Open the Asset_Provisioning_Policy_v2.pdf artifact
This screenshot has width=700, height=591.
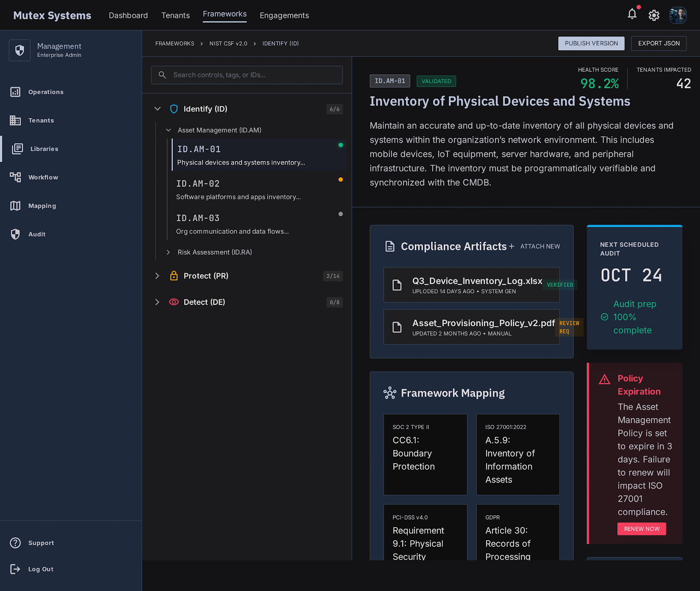point(472,327)
